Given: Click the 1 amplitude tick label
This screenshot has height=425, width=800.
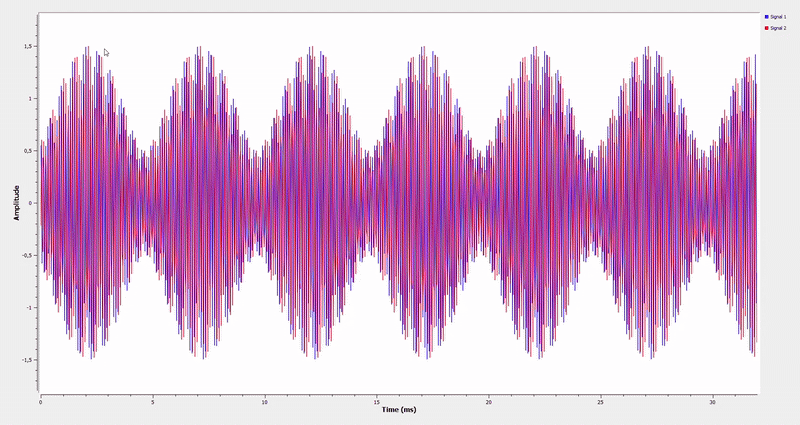Looking at the screenshot, I should (x=33, y=99).
